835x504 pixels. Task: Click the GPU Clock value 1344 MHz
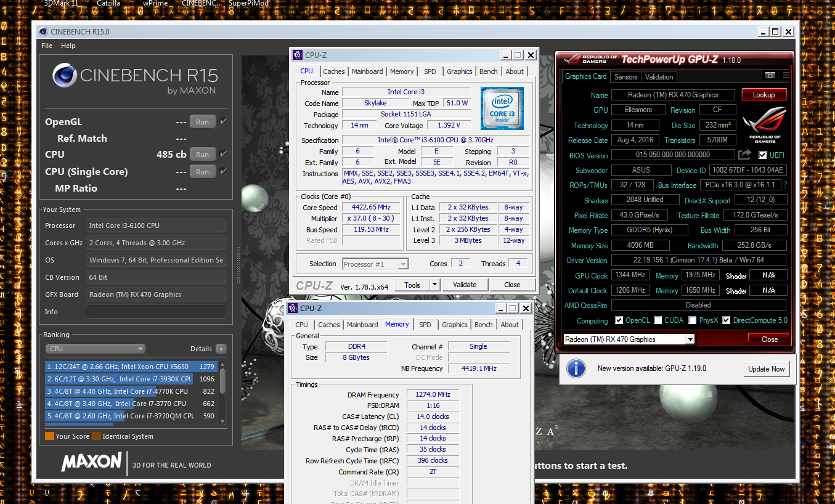[x=629, y=276]
